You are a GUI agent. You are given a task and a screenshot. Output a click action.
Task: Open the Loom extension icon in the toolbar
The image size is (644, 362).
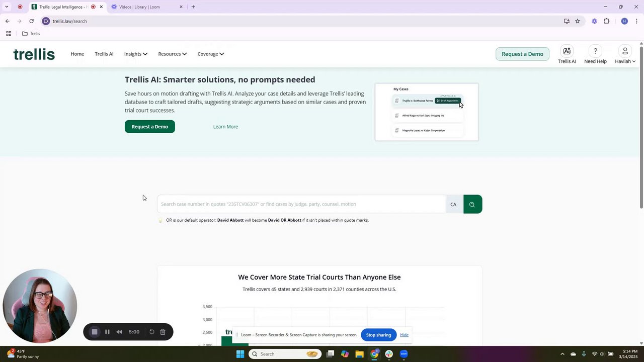point(594,21)
